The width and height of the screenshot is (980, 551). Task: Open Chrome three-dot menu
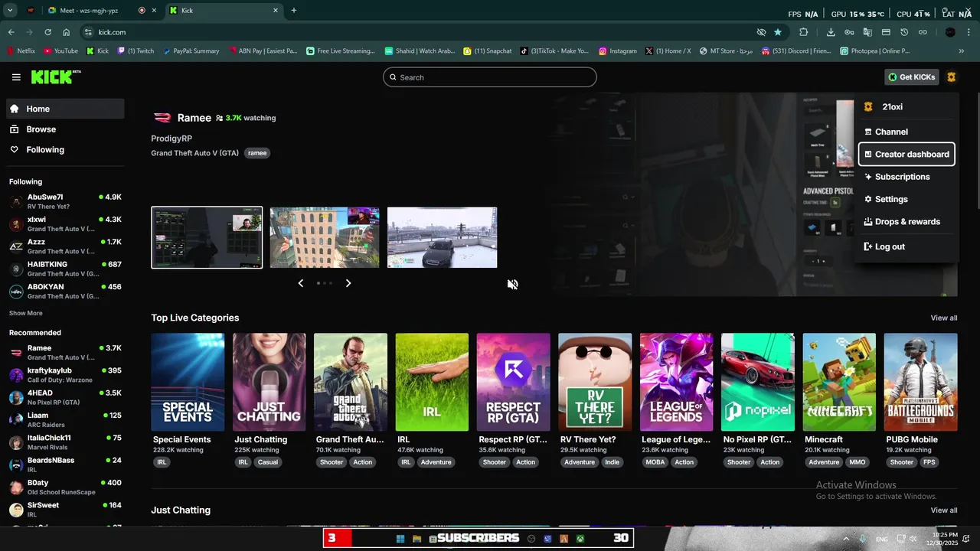[x=969, y=32]
